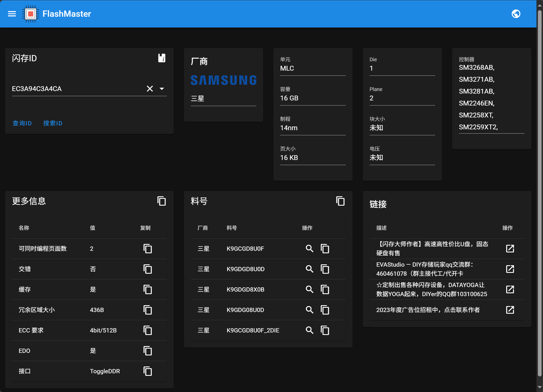This screenshot has height=392, width=543.
Task: Copy all 更多信息 data via header copy icon
Action: coord(161,201)
